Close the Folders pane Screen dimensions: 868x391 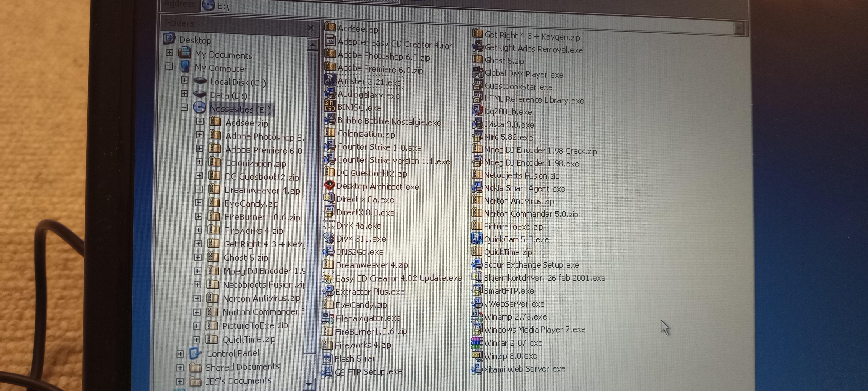click(311, 28)
